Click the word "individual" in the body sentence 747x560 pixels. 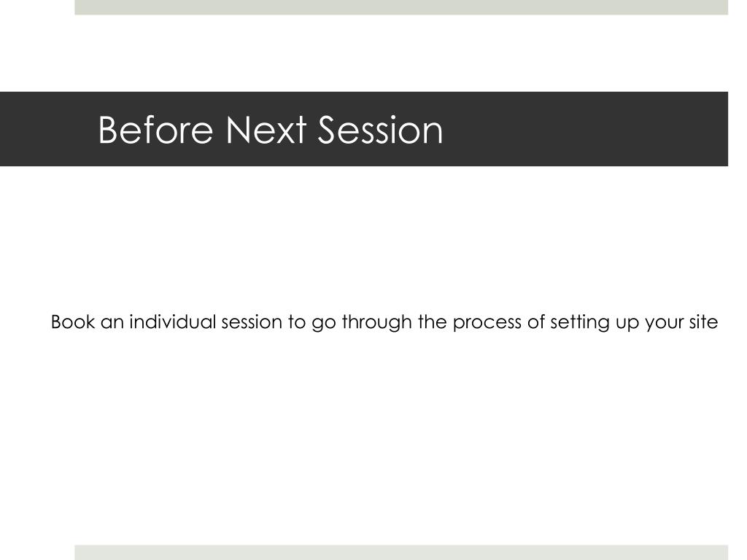(173, 322)
